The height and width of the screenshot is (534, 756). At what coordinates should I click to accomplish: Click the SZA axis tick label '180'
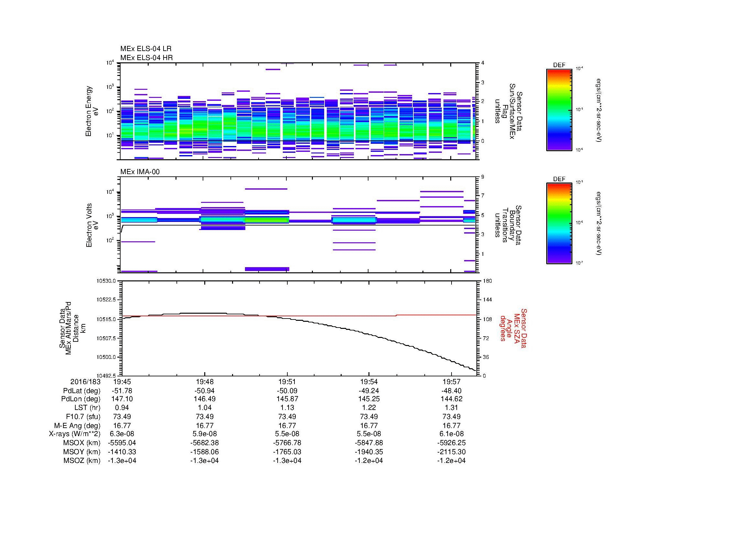[x=487, y=281]
